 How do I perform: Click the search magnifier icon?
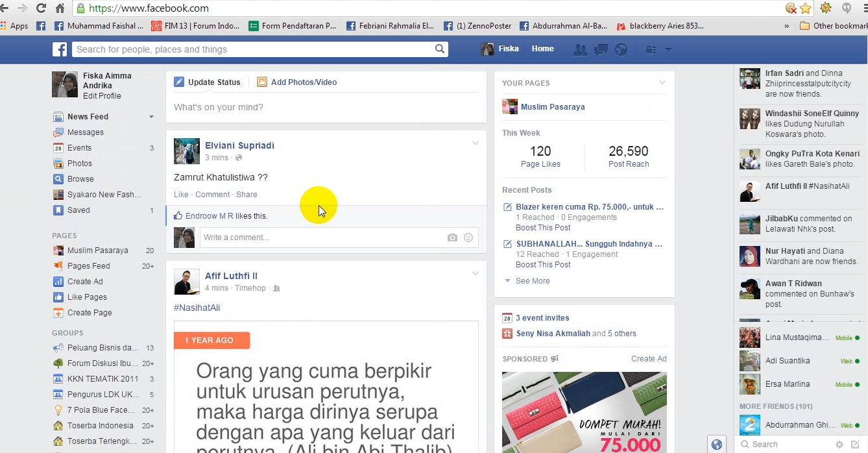coord(440,49)
